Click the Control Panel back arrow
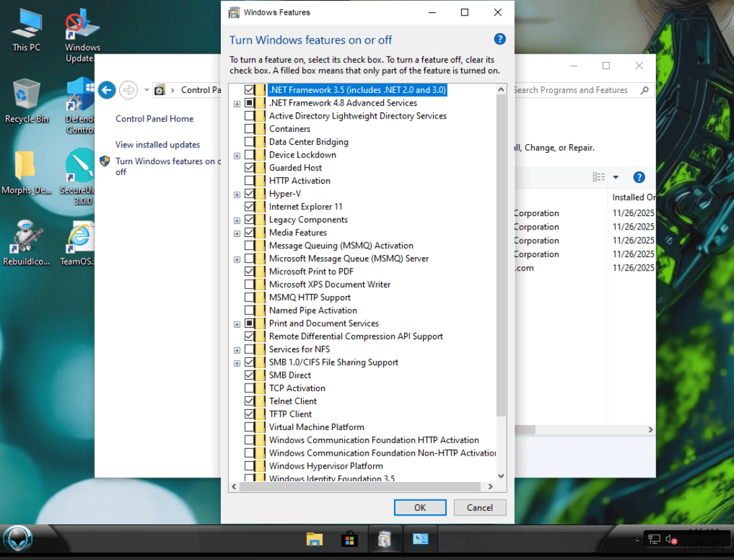The image size is (734, 560). pyautogui.click(x=106, y=90)
